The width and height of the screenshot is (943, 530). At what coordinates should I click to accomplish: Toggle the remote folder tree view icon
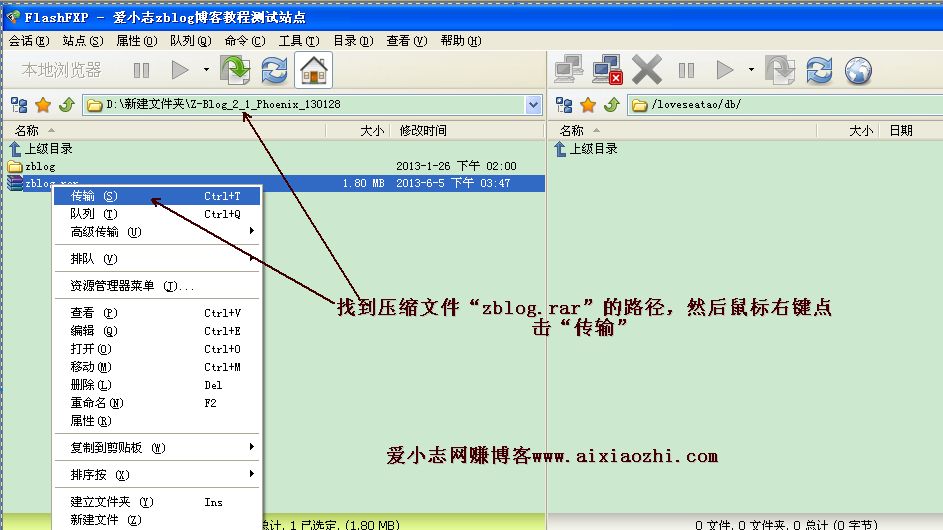564,105
